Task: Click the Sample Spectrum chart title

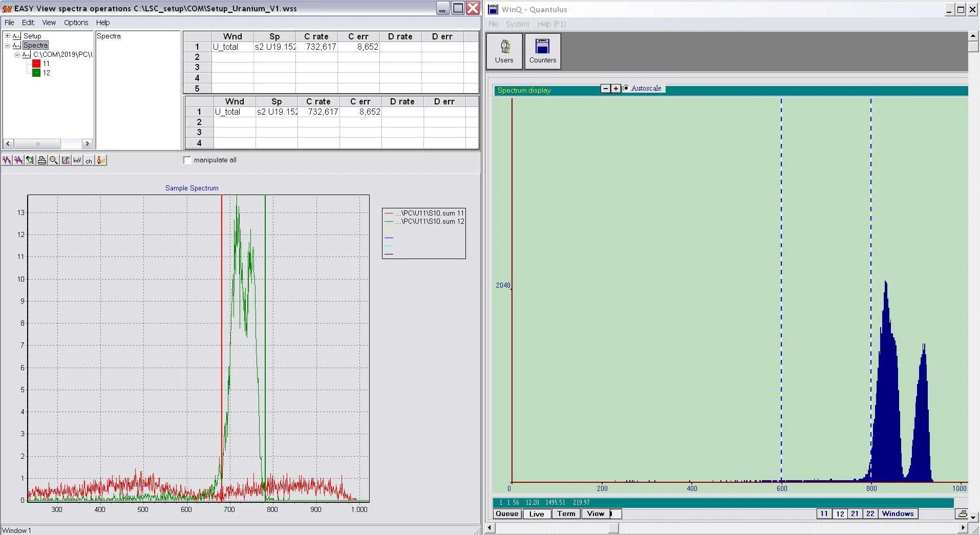Action: [x=191, y=188]
